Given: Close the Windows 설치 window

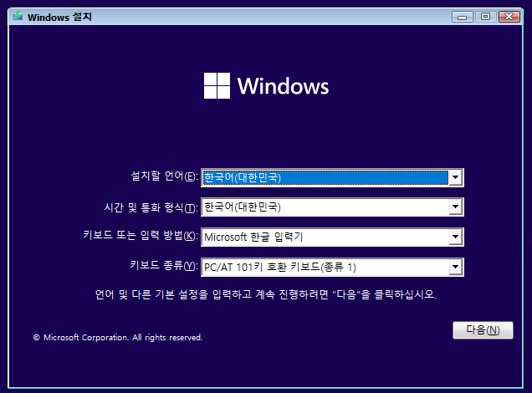Looking at the screenshot, I should click(509, 17).
